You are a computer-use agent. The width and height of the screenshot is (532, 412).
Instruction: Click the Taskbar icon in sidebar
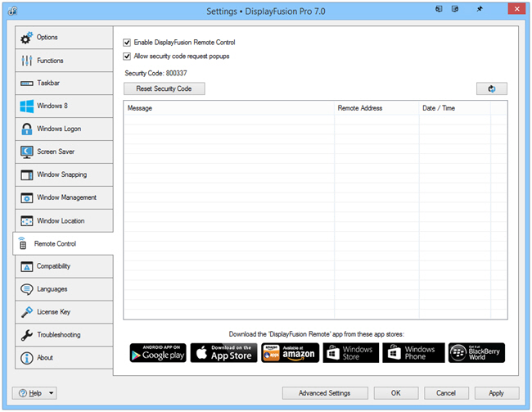pyautogui.click(x=26, y=84)
